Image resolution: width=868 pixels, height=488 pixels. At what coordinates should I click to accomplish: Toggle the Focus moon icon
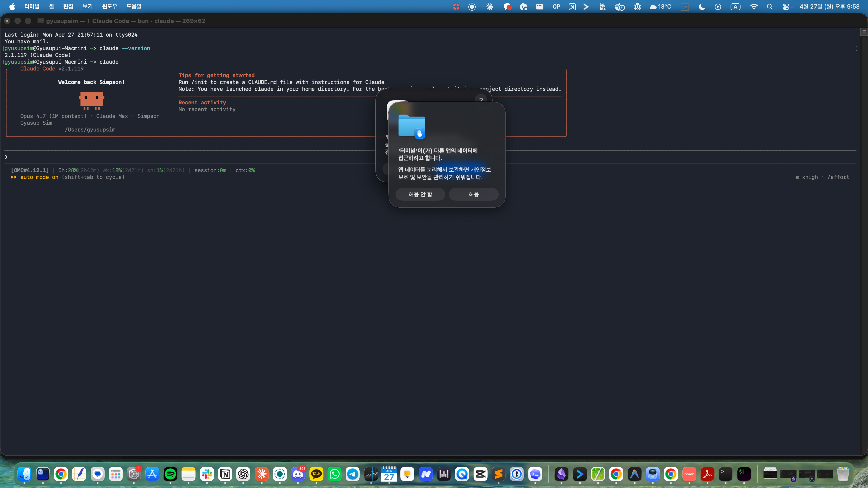pos(702,7)
